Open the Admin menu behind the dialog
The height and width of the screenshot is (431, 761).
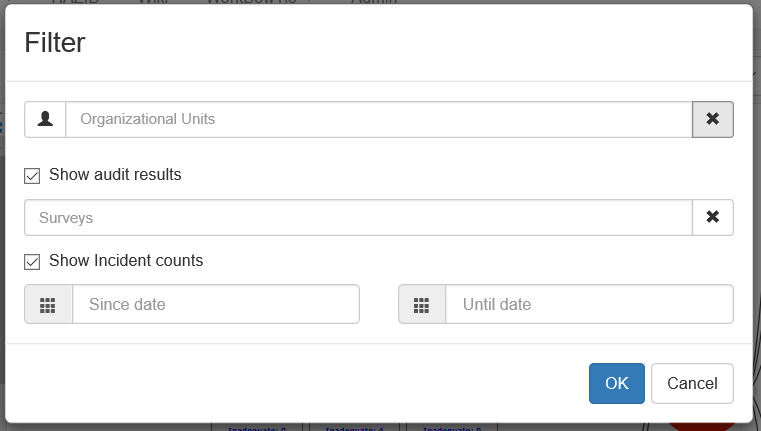[x=373, y=2]
